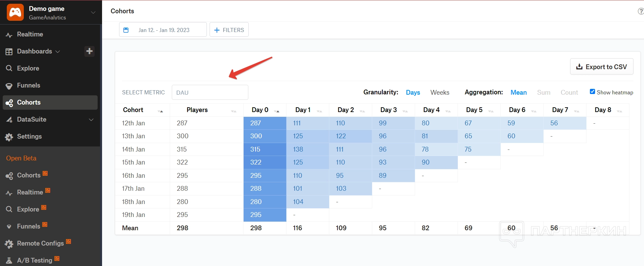Click the plus icon beside Dashboards

coord(89,51)
